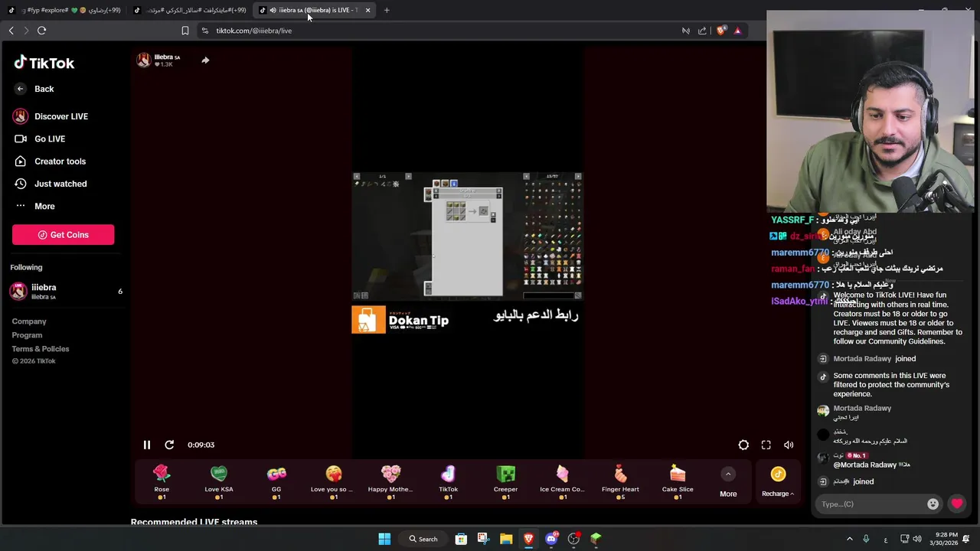Image resolution: width=980 pixels, height=551 pixels.
Task: Open the emoji picker in chat
Action: point(933,504)
